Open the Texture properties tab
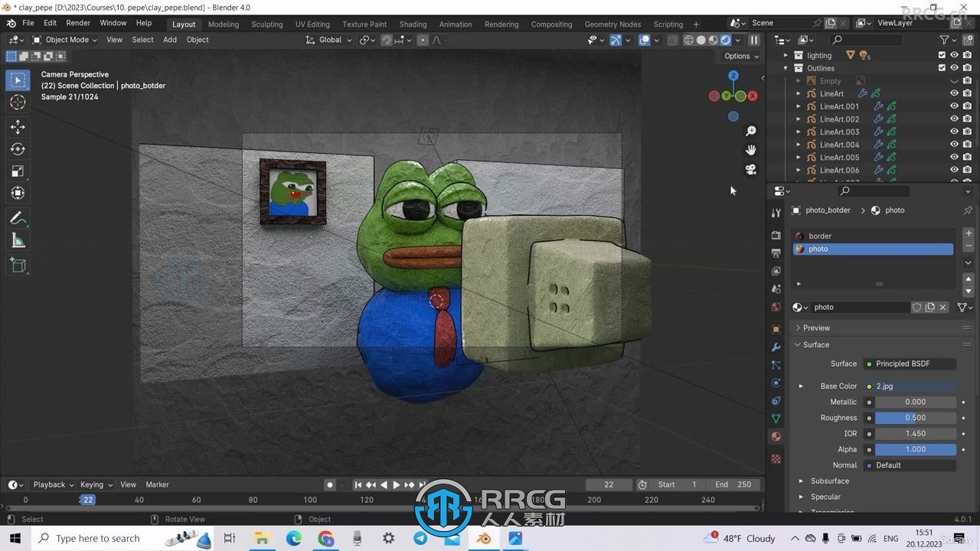 click(x=776, y=458)
